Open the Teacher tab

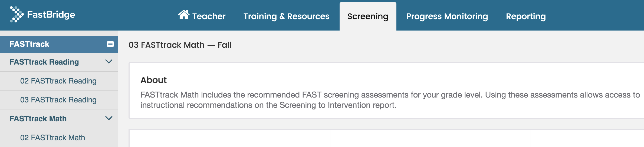click(x=202, y=16)
